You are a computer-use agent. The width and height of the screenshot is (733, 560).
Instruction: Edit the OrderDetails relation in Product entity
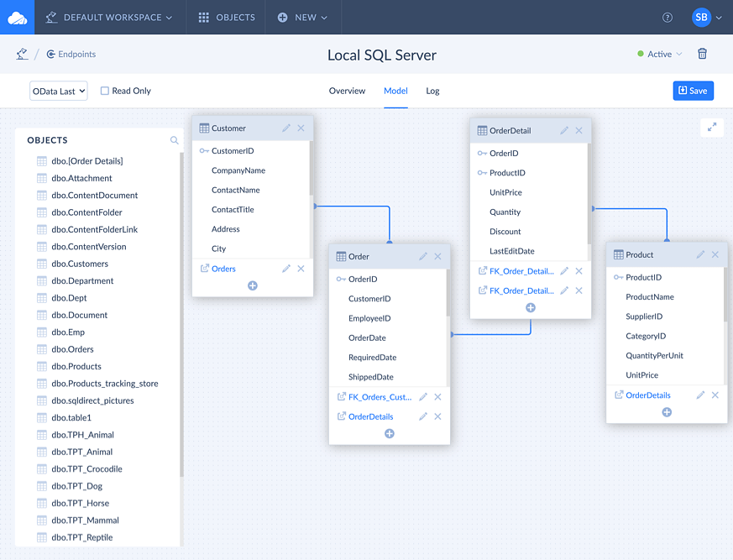pyautogui.click(x=700, y=395)
